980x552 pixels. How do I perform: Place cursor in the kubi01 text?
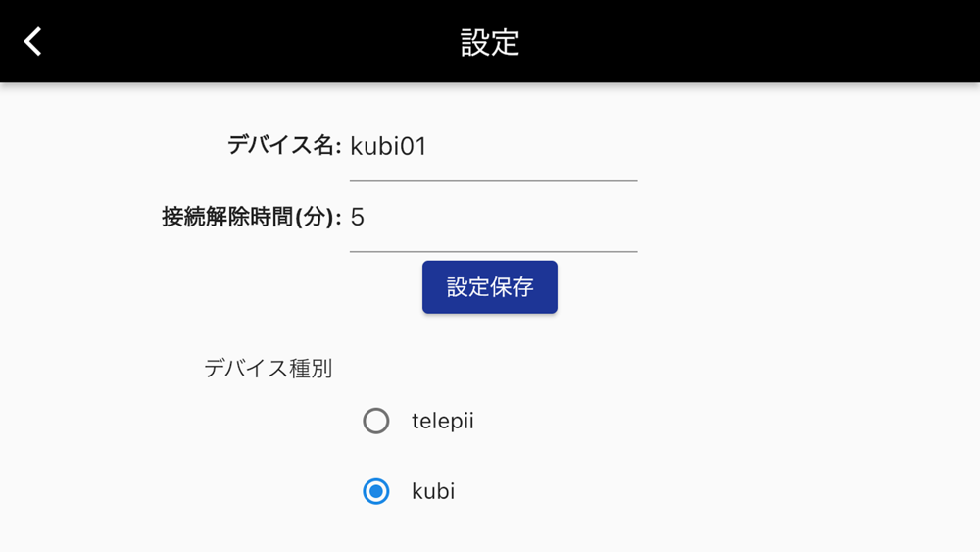tap(389, 147)
